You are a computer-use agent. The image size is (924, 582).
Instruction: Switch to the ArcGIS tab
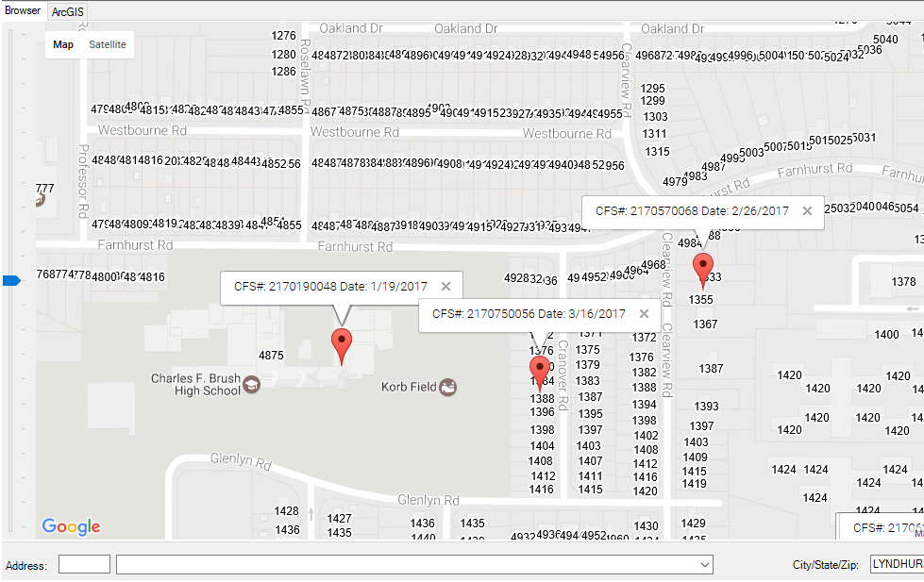pos(68,11)
